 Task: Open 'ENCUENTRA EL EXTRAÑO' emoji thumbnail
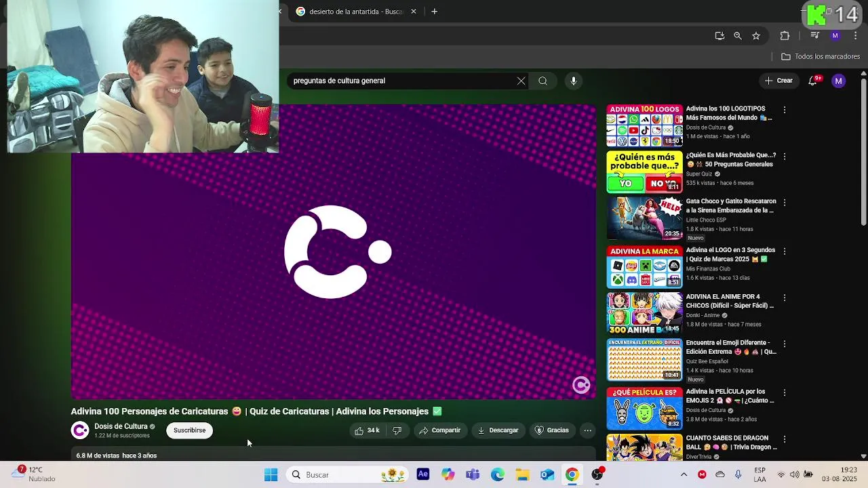[x=644, y=360]
